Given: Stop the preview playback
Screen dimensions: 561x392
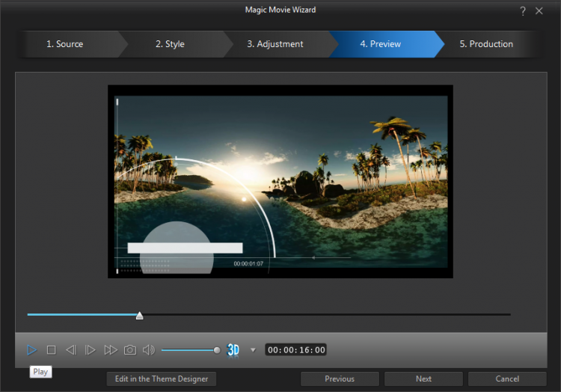Looking at the screenshot, I should pos(52,349).
